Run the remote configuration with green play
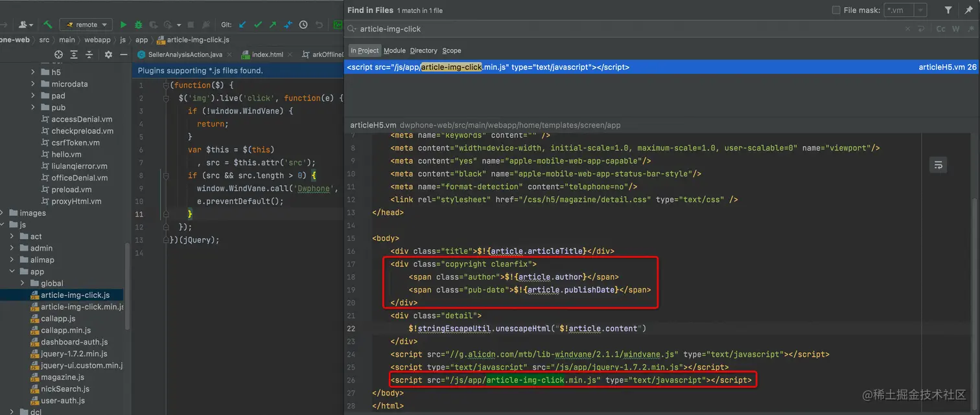The image size is (980, 415). tap(123, 25)
